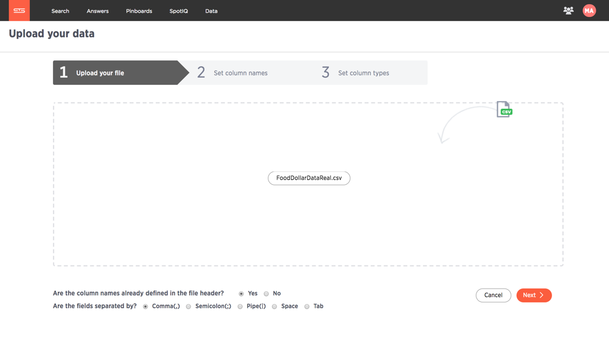609x364 pixels.
Task: Open the Data menu item
Action: (x=212, y=11)
